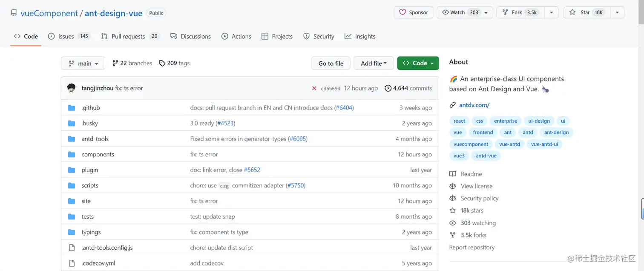Click the Readme book icon
Screen dimensions: 644x271
[x=452, y=174]
